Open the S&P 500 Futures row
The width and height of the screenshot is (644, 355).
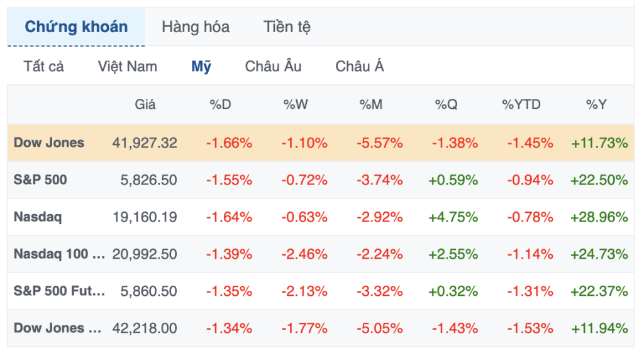point(60,291)
